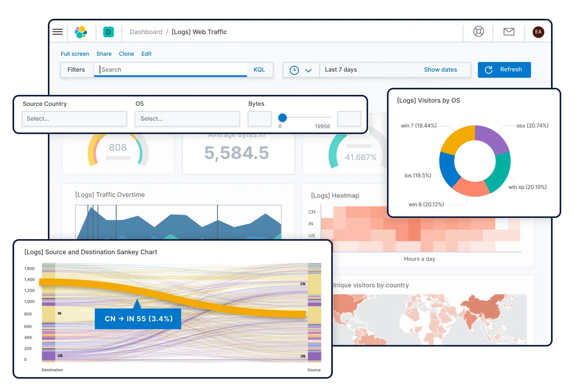This screenshot has height=392, width=573.
Task: Open the time range chevron dropdown
Action: point(308,70)
